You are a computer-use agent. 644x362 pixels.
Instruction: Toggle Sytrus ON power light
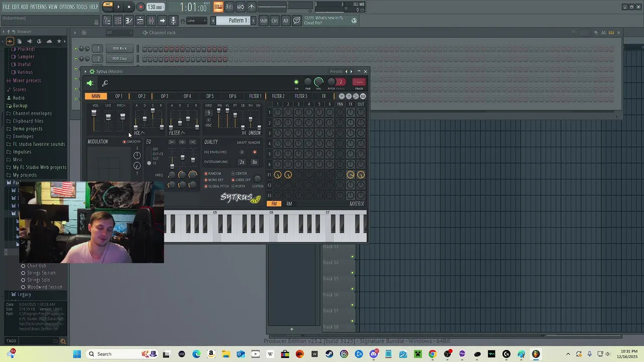coord(296,82)
